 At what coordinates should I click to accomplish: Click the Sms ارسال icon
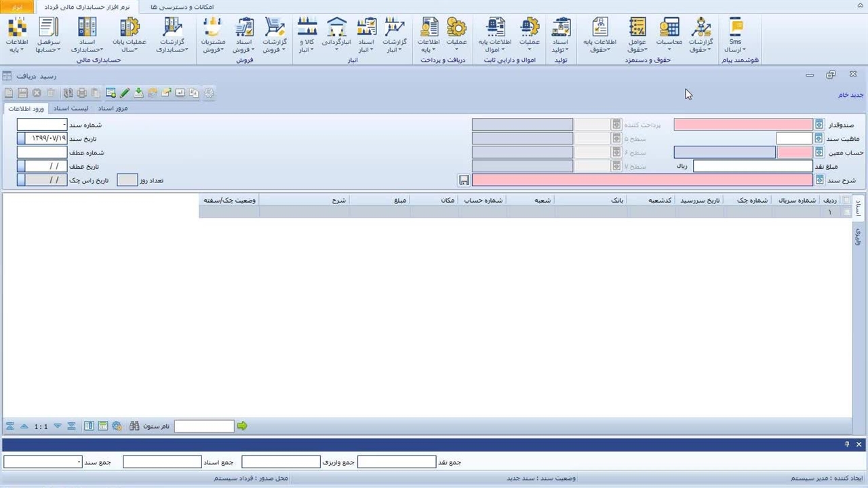[735, 35]
